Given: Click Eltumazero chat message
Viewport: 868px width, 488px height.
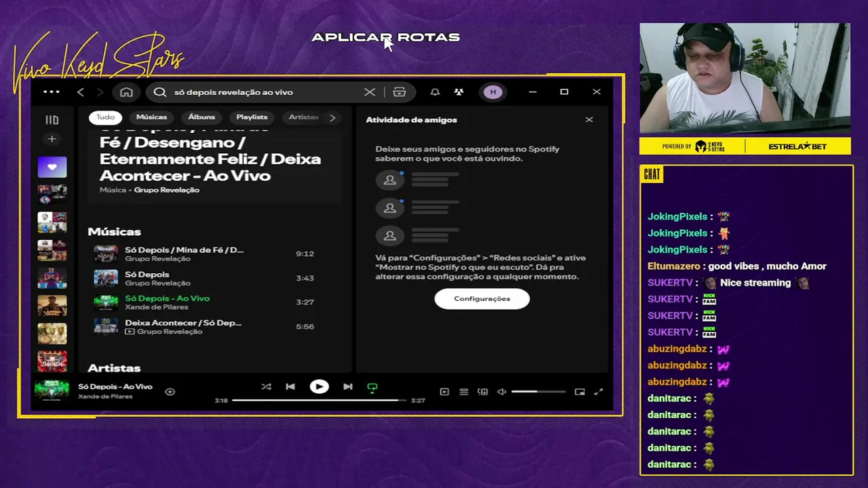Looking at the screenshot, I should pos(737,266).
